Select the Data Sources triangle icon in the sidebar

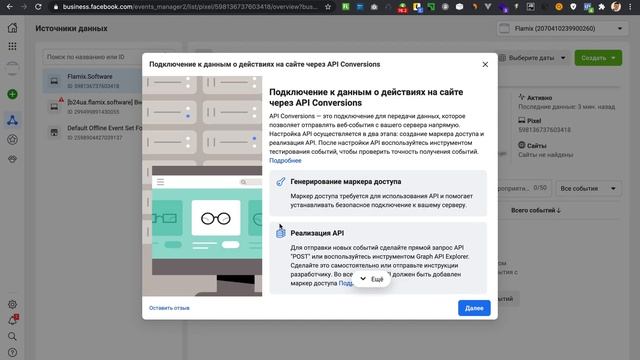pyautogui.click(x=12, y=120)
